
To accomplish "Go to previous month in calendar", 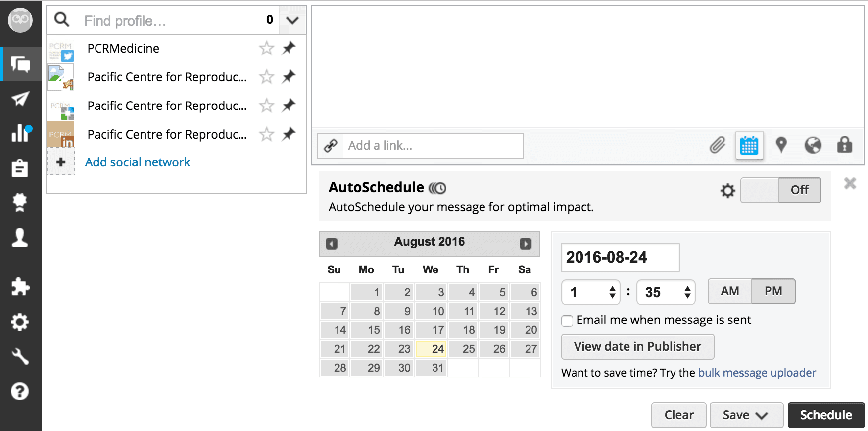I will (x=332, y=244).
